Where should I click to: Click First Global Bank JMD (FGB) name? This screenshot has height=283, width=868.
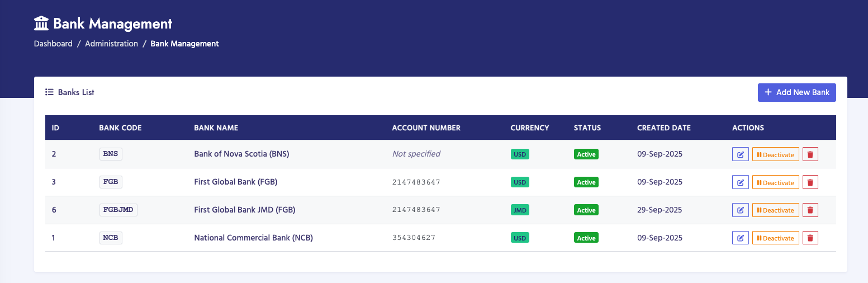point(244,210)
